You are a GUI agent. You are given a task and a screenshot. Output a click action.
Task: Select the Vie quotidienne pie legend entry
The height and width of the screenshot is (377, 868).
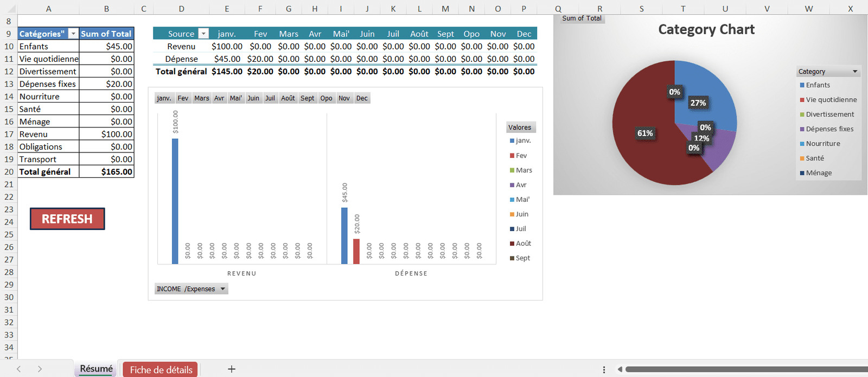(828, 100)
